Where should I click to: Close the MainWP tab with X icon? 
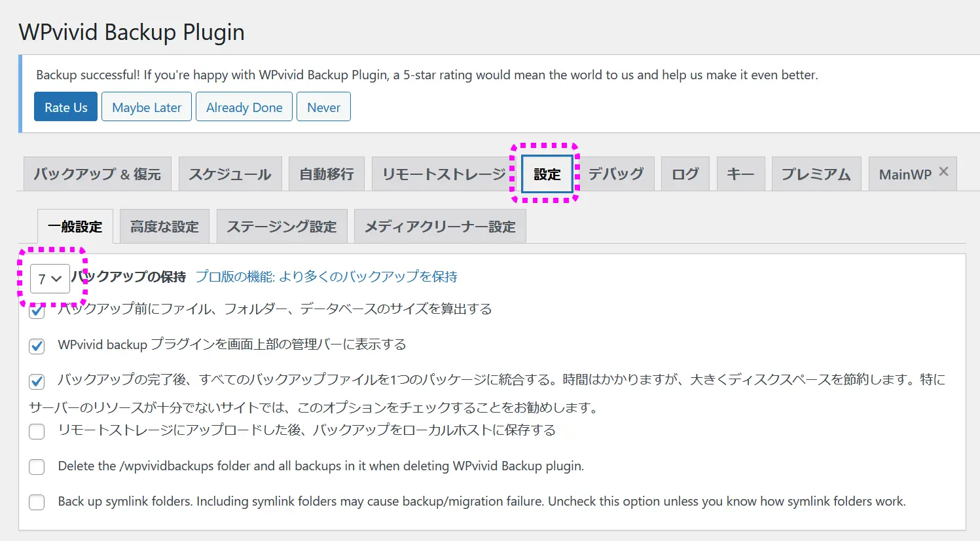click(x=943, y=172)
